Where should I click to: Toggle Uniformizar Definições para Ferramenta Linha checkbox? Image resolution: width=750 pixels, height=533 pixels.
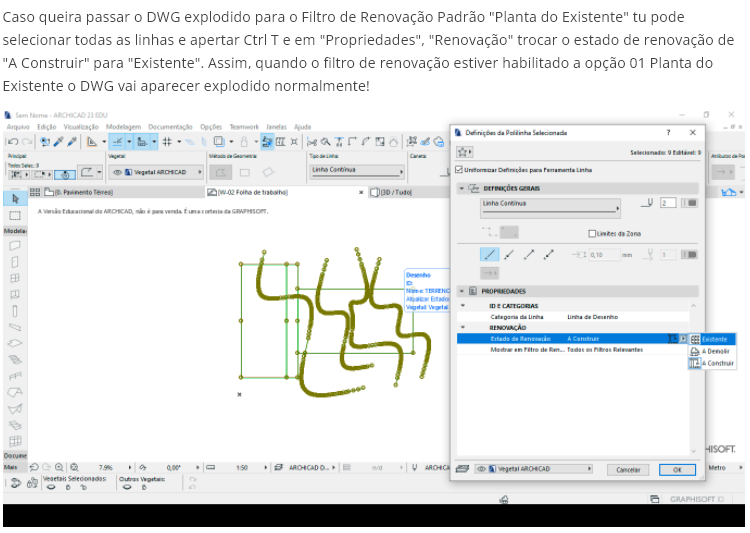(459, 169)
